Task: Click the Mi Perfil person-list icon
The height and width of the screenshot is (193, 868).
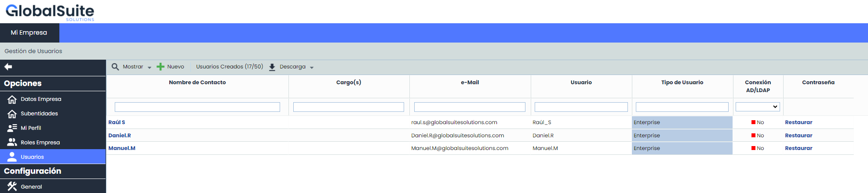Action: (12, 128)
